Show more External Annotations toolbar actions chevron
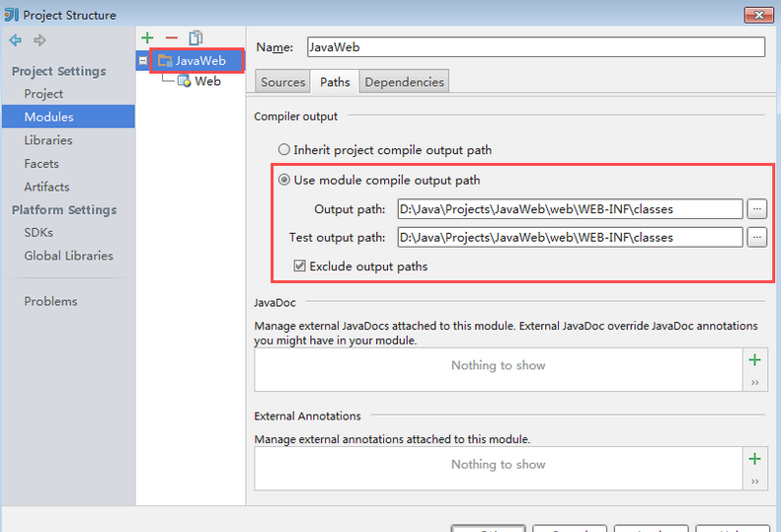Screen dimensions: 781x532 pyautogui.click(x=755, y=482)
